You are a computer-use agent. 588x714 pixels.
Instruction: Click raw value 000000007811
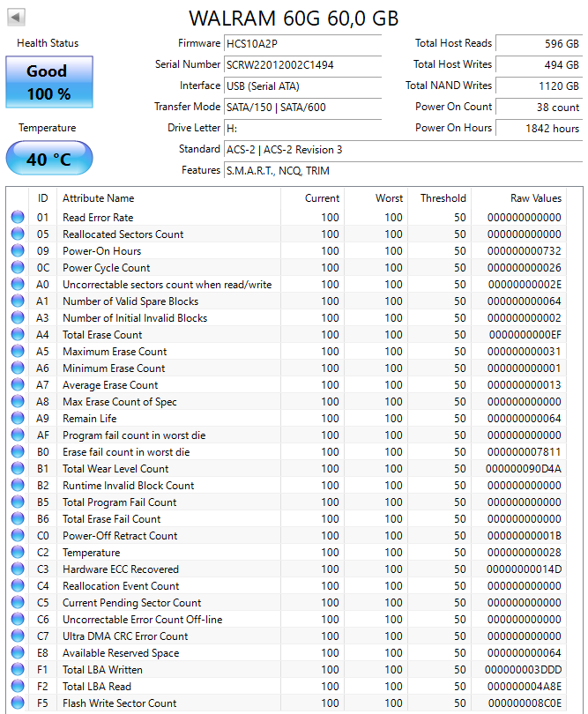pyautogui.click(x=525, y=451)
